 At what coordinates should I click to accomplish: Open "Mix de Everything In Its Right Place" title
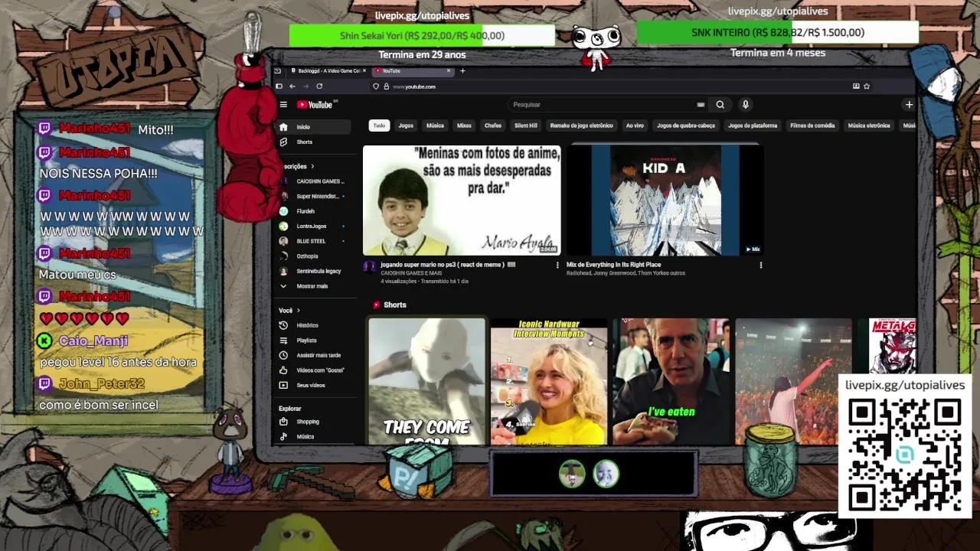613,265
